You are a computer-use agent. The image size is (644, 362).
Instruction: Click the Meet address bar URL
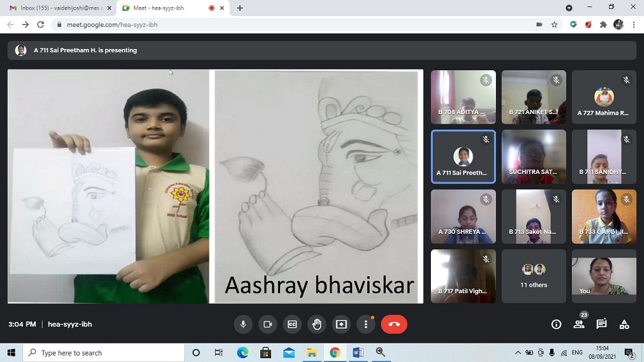click(112, 24)
